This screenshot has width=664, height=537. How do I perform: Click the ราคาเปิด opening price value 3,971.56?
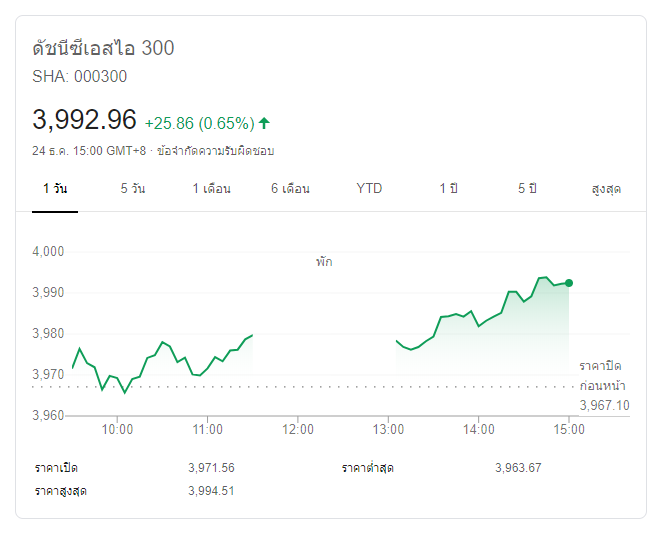click(211, 468)
